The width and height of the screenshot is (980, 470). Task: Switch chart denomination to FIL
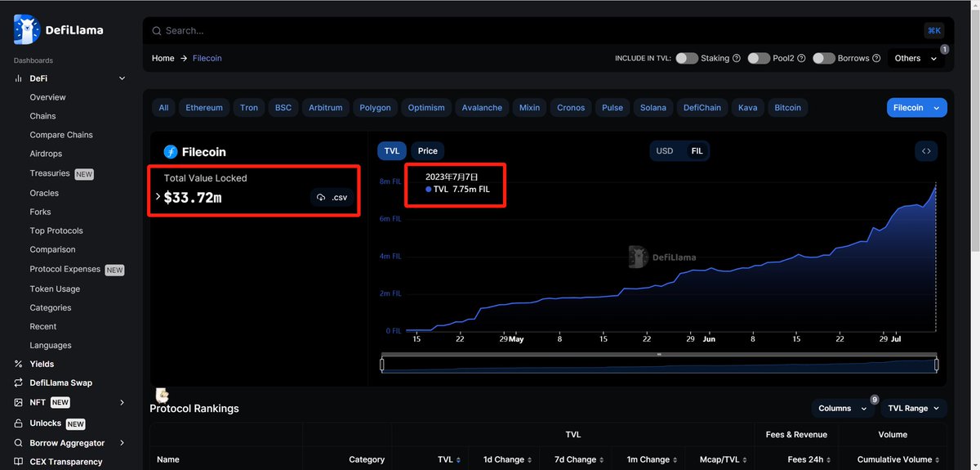click(697, 151)
